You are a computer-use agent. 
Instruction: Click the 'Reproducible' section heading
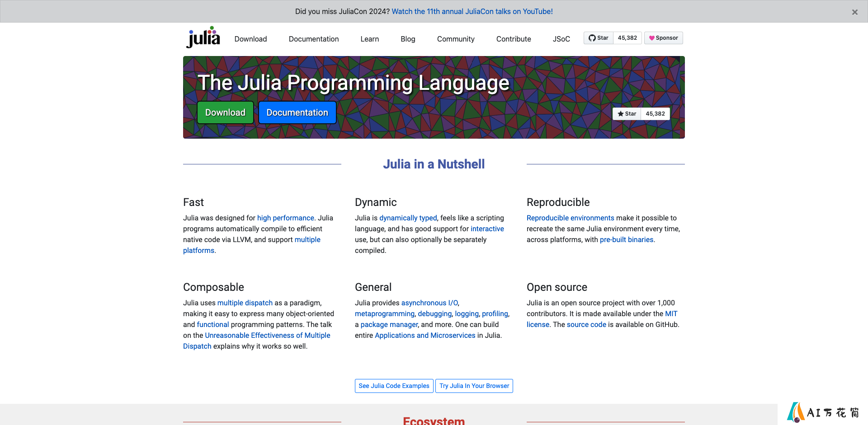(558, 202)
